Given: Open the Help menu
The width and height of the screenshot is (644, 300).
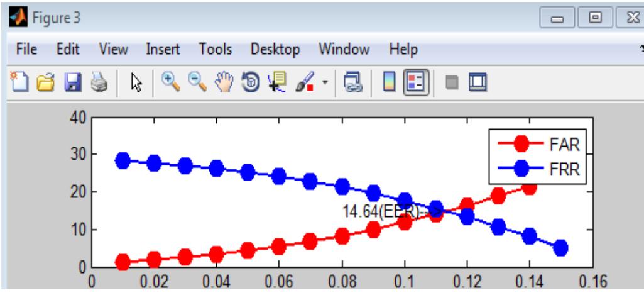Looking at the screenshot, I should tap(403, 50).
